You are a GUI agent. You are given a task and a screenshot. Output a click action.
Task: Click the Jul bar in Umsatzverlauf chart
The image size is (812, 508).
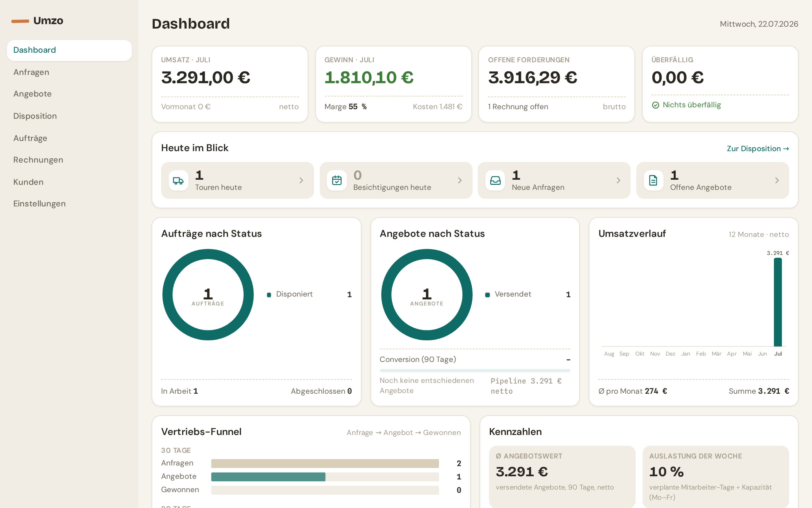tap(778, 302)
